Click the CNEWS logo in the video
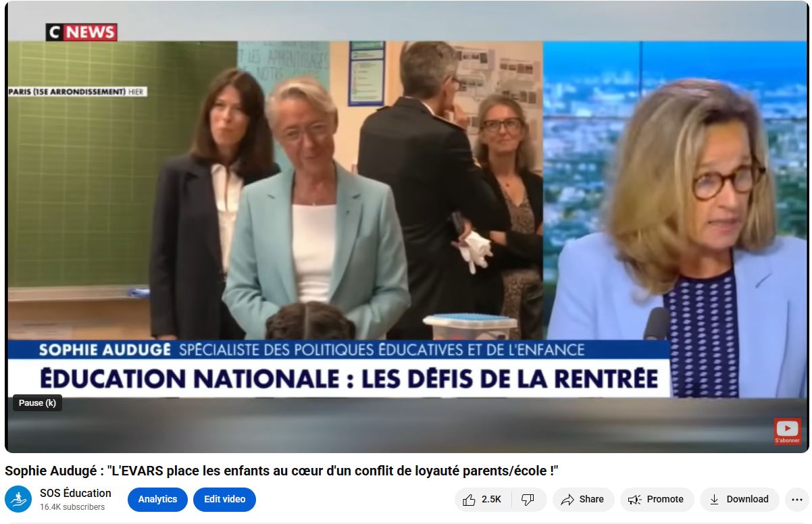This screenshot has width=812, height=524. click(x=82, y=32)
